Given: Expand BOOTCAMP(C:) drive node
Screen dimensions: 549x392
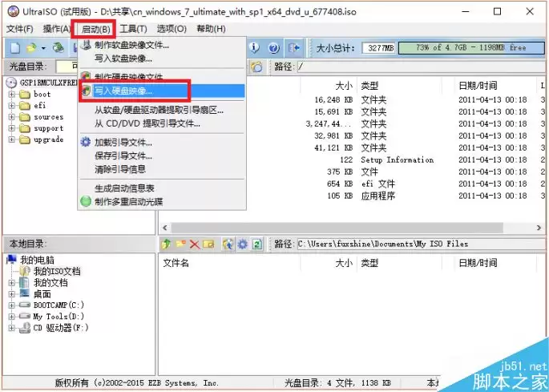Looking at the screenshot, I should pyautogui.click(x=11, y=305).
